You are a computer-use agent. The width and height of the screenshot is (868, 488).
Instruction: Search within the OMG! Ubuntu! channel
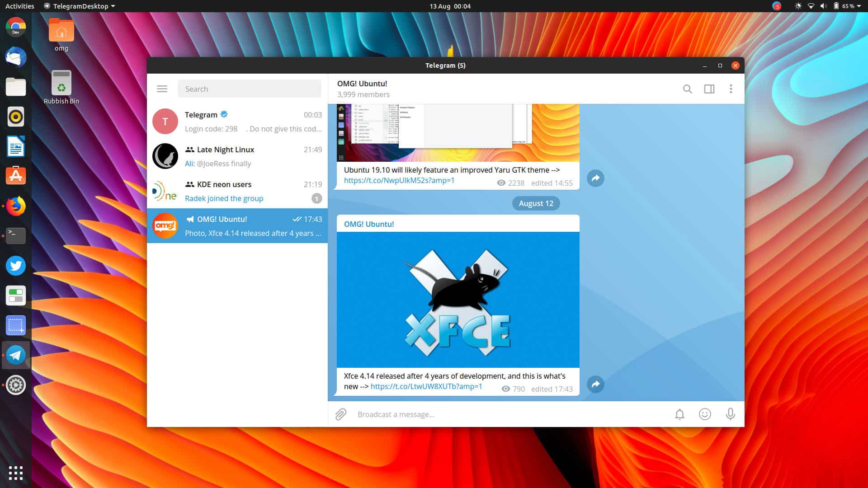(x=687, y=89)
